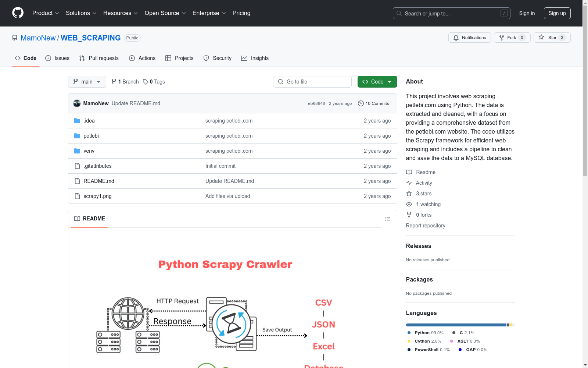Click the .gitattributes file icon
Viewport: 588px width, 368px height.
(x=77, y=166)
